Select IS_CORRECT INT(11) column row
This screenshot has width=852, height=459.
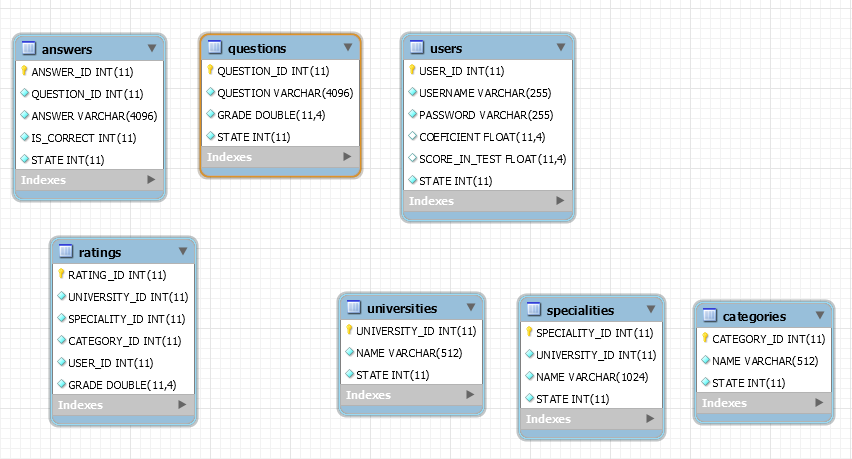(90, 137)
